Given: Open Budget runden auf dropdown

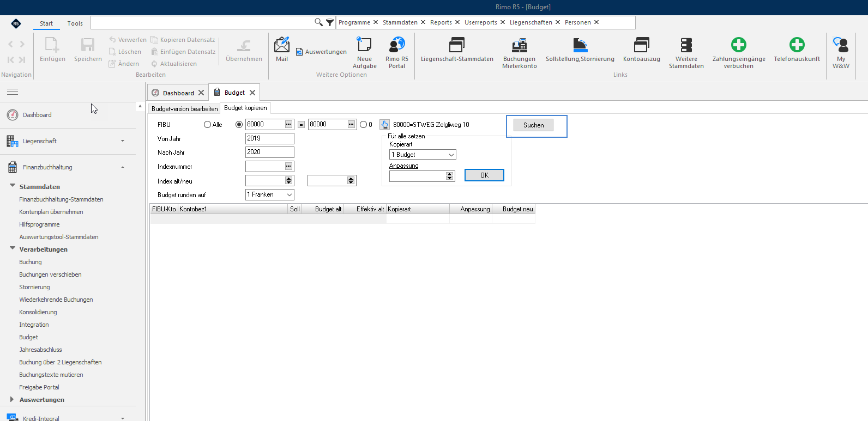Looking at the screenshot, I should (270, 194).
